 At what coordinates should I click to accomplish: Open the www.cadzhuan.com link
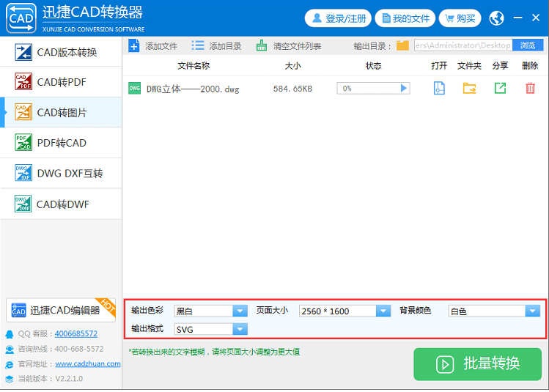tap(88, 364)
